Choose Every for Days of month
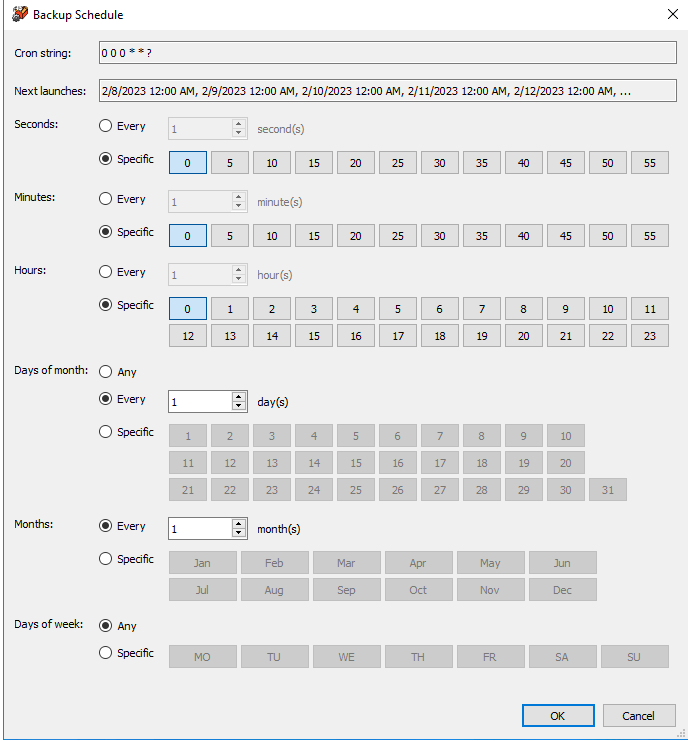This screenshot has height=741, width=690. click(x=105, y=399)
